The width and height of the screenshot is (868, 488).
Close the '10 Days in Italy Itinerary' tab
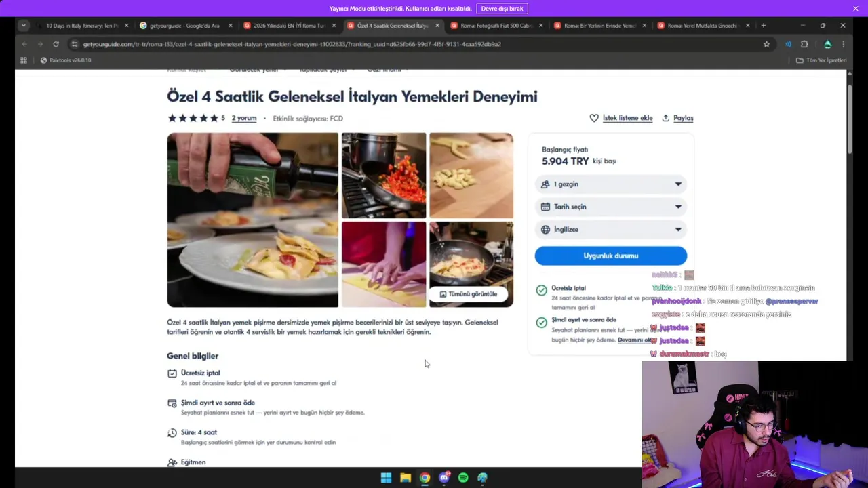tap(126, 26)
